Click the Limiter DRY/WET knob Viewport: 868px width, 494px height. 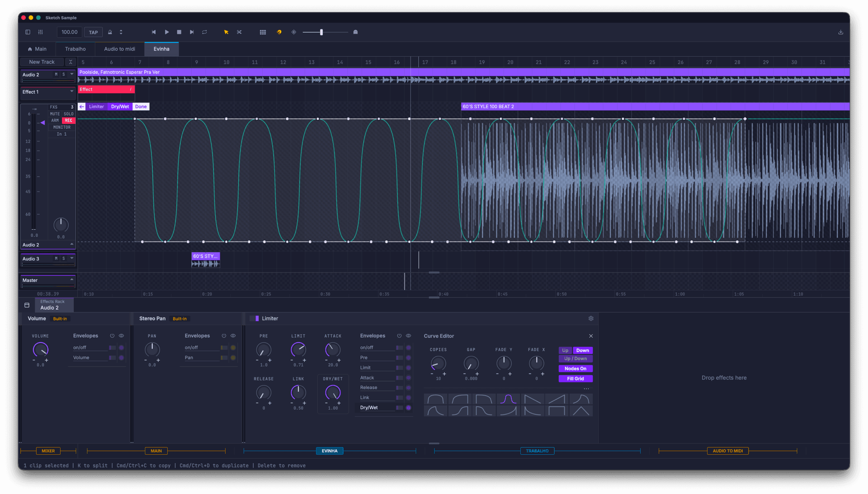pyautogui.click(x=333, y=392)
